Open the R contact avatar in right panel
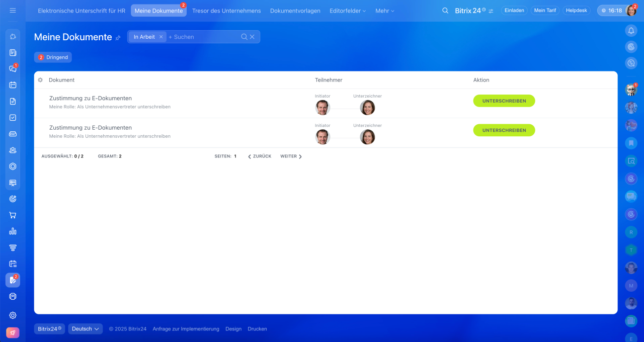Viewport: 644px width, 342px height. click(x=631, y=232)
